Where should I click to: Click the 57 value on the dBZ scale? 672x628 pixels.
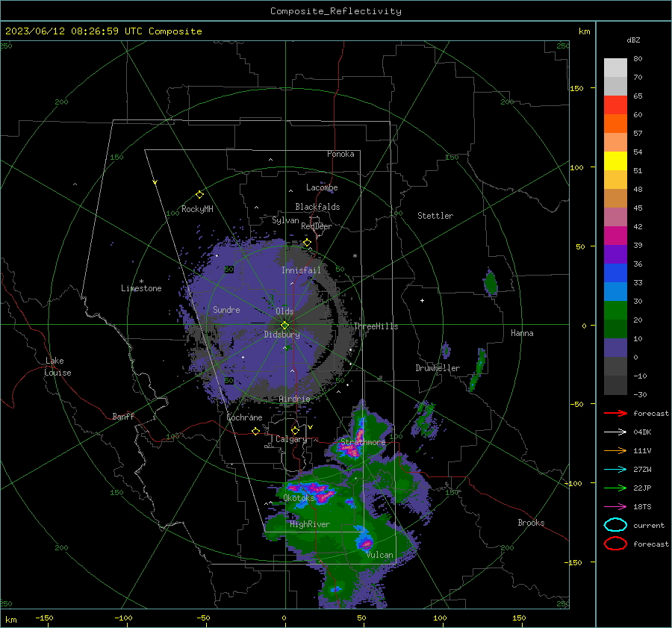pyautogui.click(x=638, y=134)
